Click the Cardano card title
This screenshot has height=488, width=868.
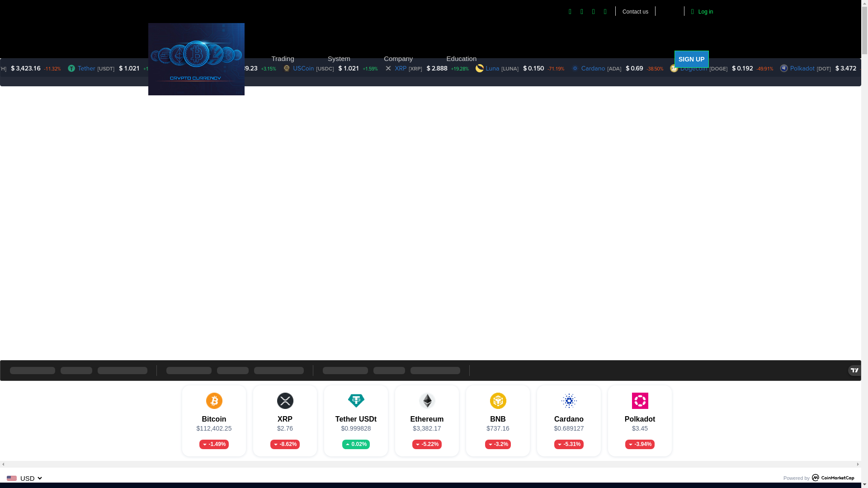pyautogui.click(x=569, y=419)
